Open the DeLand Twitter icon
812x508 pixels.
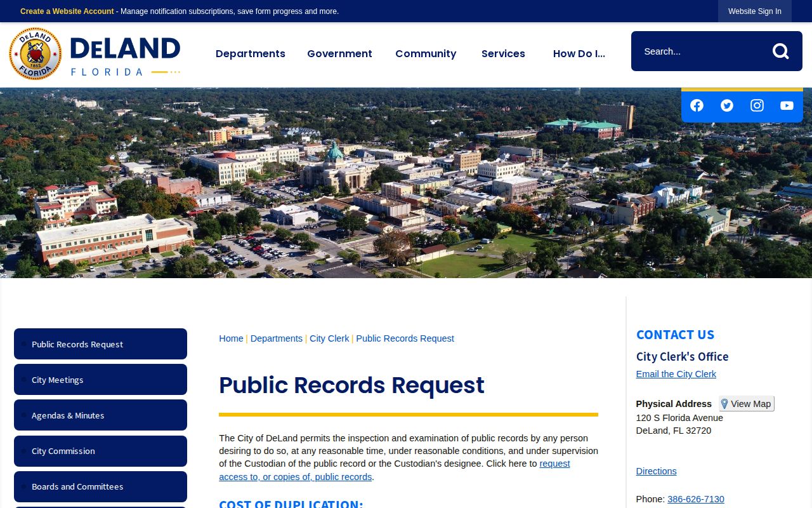[727, 105]
